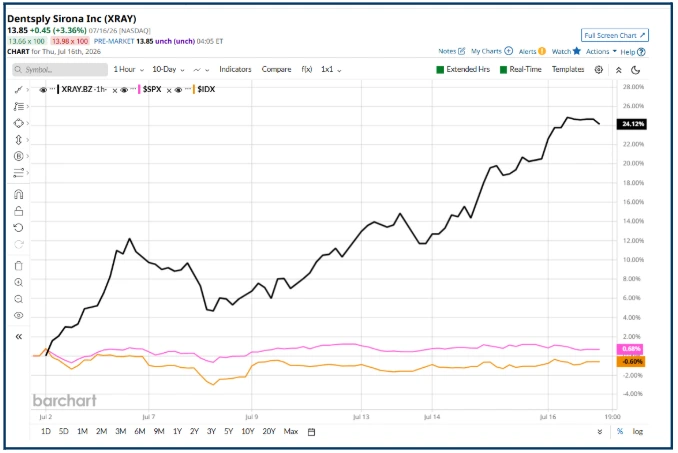
Task: Collapse the drawing toolbar with double chevron
Action: [x=19, y=336]
